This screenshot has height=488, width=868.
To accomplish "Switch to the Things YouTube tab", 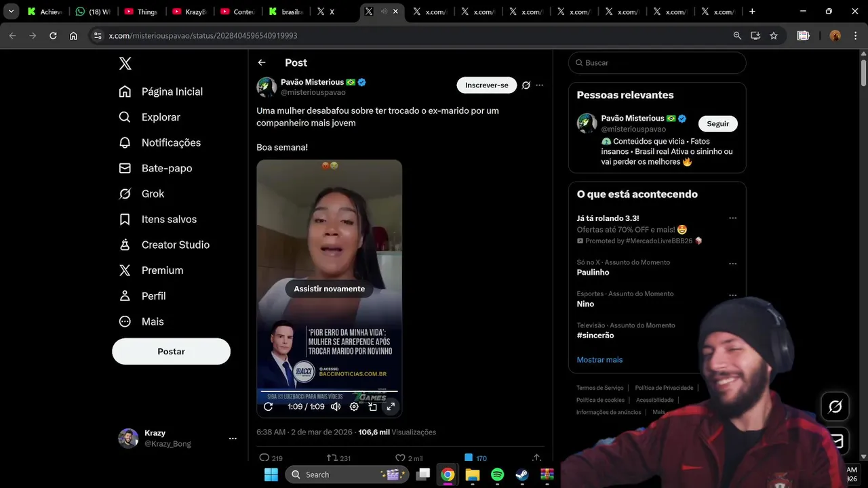I will (141, 12).
